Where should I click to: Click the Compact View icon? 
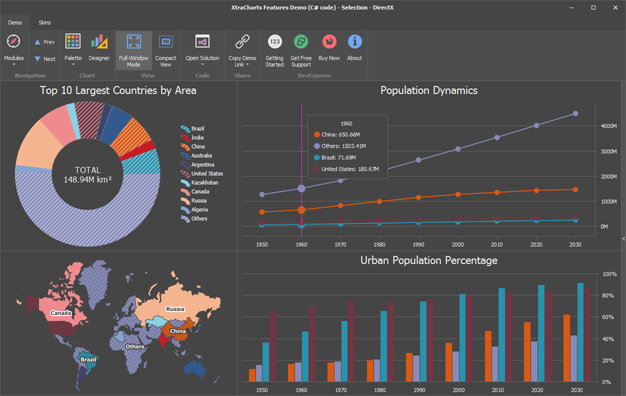[166, 42]
